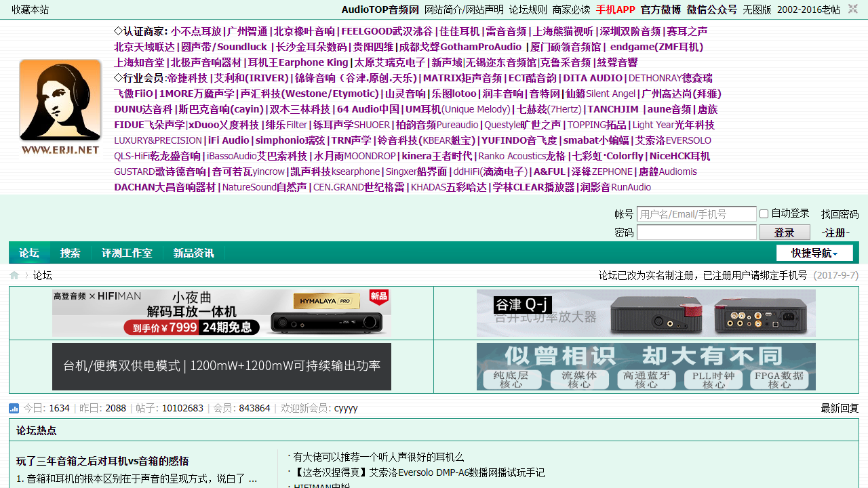
Task: Open the DITA AUDIO link
Action: 593,78
